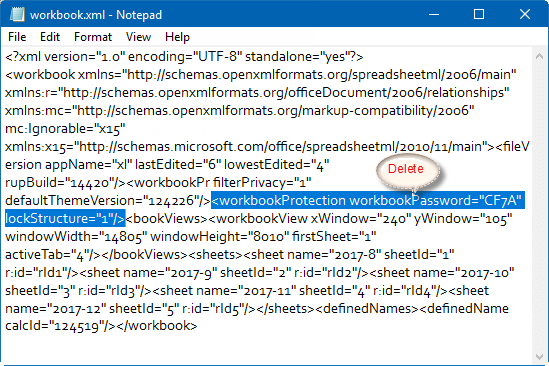Click the text activeTab="4"

pyautogui.click(x=45, y=255)
